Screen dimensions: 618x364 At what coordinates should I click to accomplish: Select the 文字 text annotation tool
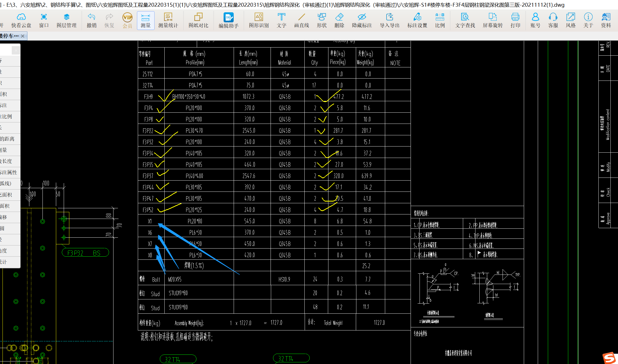tap(281, 20)
